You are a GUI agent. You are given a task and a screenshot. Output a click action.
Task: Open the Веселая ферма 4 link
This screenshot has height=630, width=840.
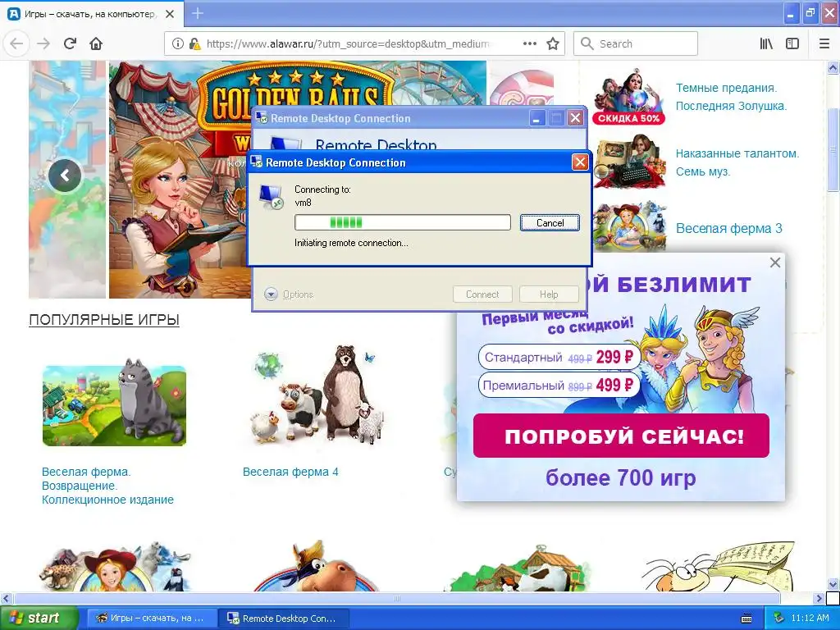point(290,472)
